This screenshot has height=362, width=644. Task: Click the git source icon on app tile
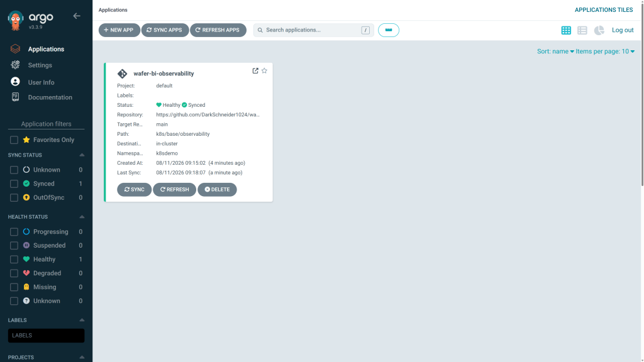pos(122,74)
